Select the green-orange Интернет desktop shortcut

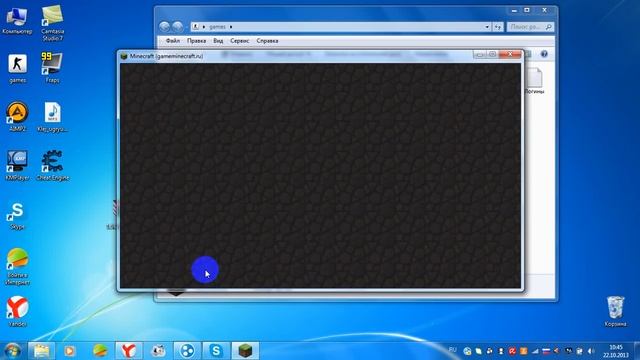(18, 267)
